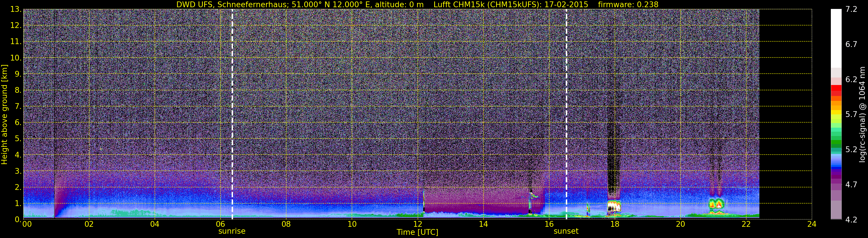Screen dimensions: 868x238
Task: Click the '11.' height axis tick label
Action: (x=16, y=41)
